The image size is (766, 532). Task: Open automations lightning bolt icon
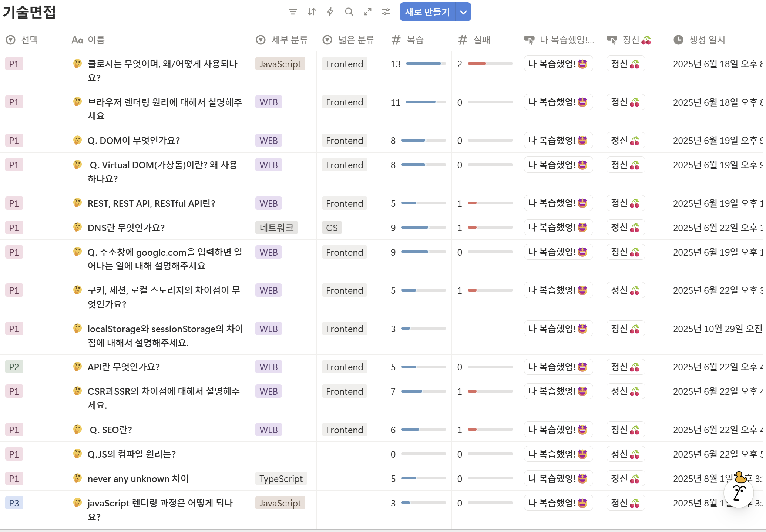[330, 12]
